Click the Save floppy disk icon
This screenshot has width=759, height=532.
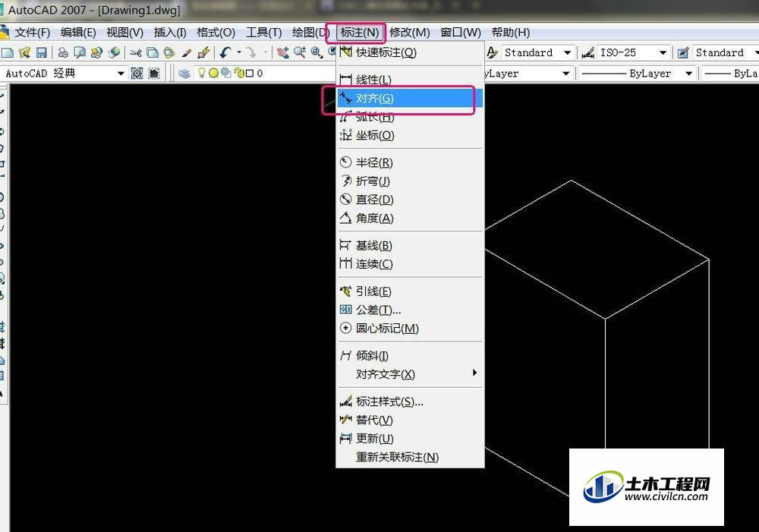tap(42, 52)
